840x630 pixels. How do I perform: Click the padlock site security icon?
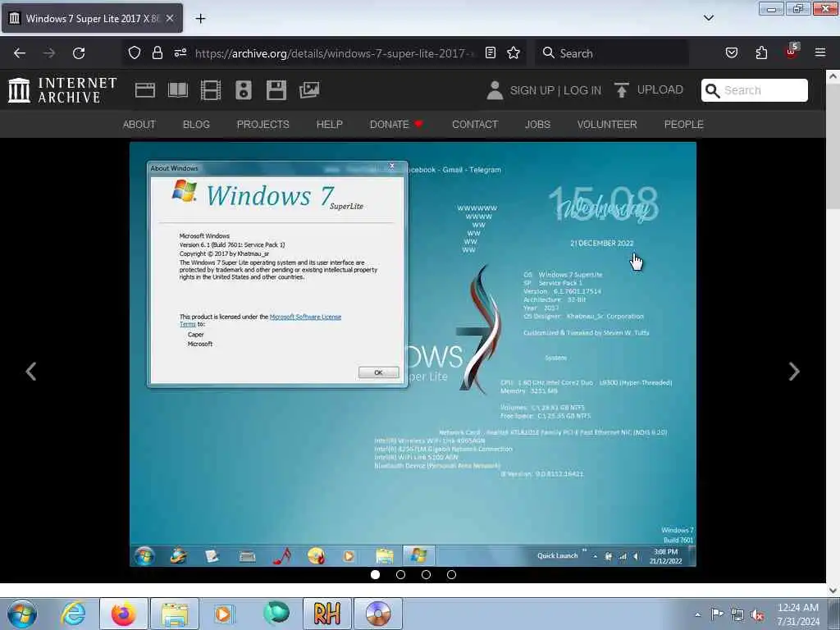[x=157, y=52]
